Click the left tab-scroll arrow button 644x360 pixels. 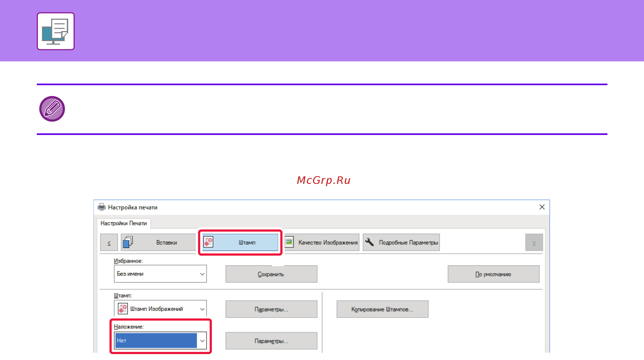tap(109, 243)
